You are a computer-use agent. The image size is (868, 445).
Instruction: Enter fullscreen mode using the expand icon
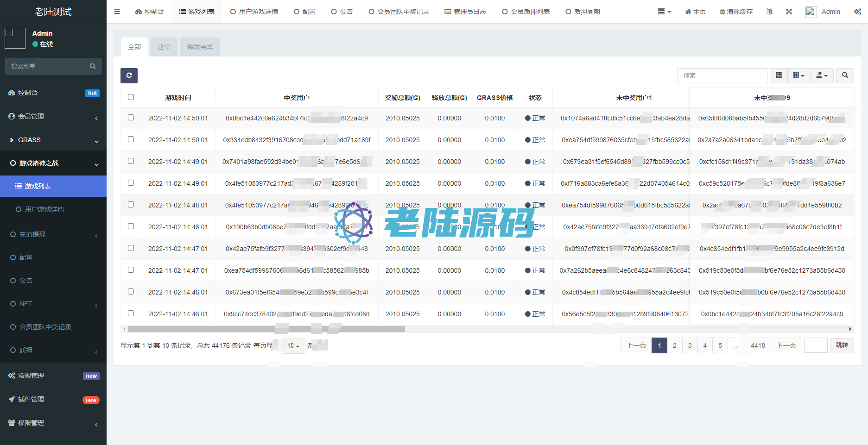click(789, 12)
